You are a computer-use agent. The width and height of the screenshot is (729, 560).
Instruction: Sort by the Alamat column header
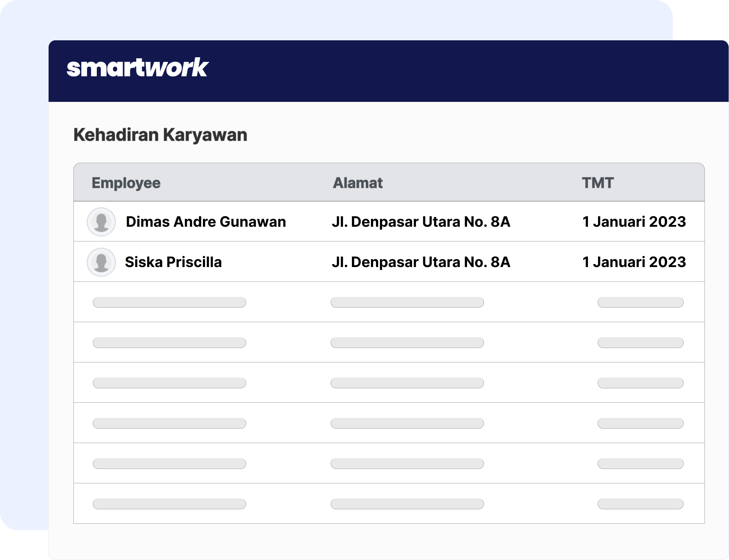[x=358, y=183]
